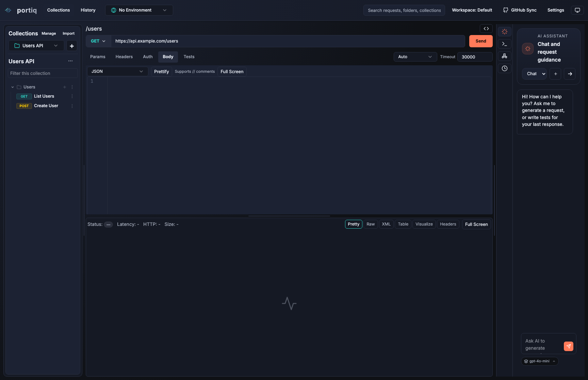This screenshot has height=380, width=588.
Task: Click the AI panel arrow button
Action: pos(570,74)
